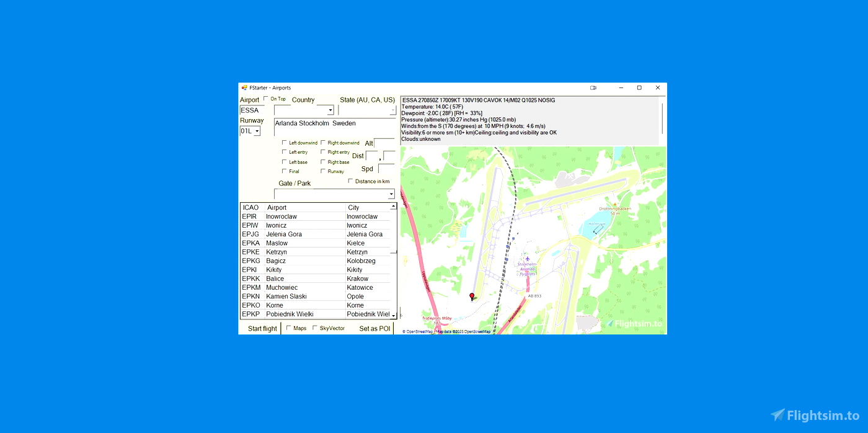868x433 pixels.
Task: Expand the Runway dropdown showing 01L
Action: 257,130
